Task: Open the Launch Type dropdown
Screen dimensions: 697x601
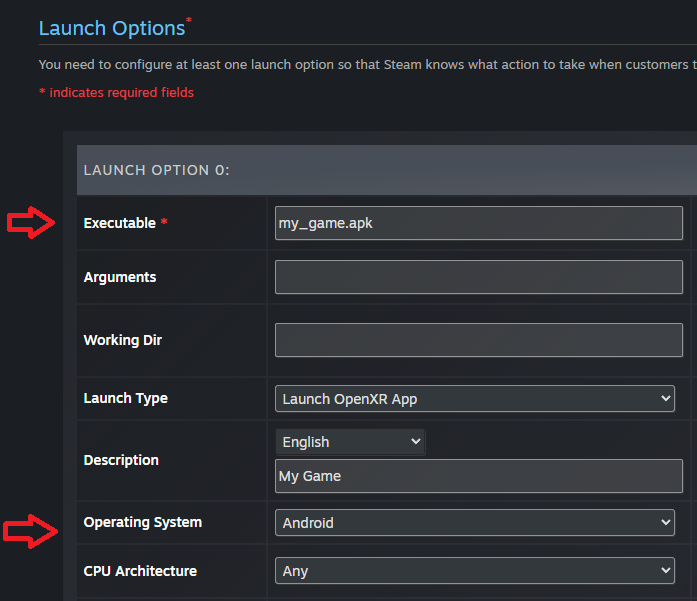Action: 475,399
